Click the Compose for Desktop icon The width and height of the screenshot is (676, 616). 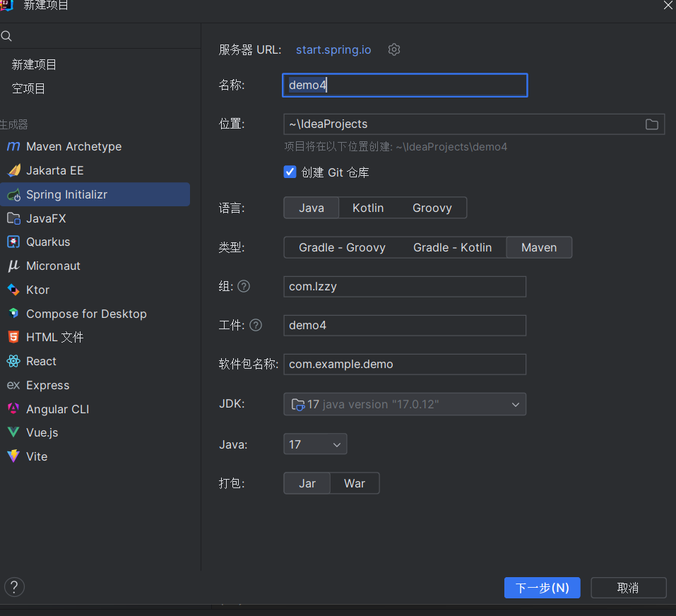14,314
